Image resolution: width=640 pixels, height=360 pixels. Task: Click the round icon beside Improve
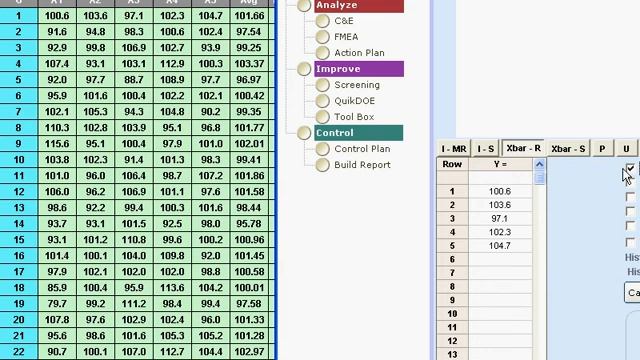[x=304, y=69]
